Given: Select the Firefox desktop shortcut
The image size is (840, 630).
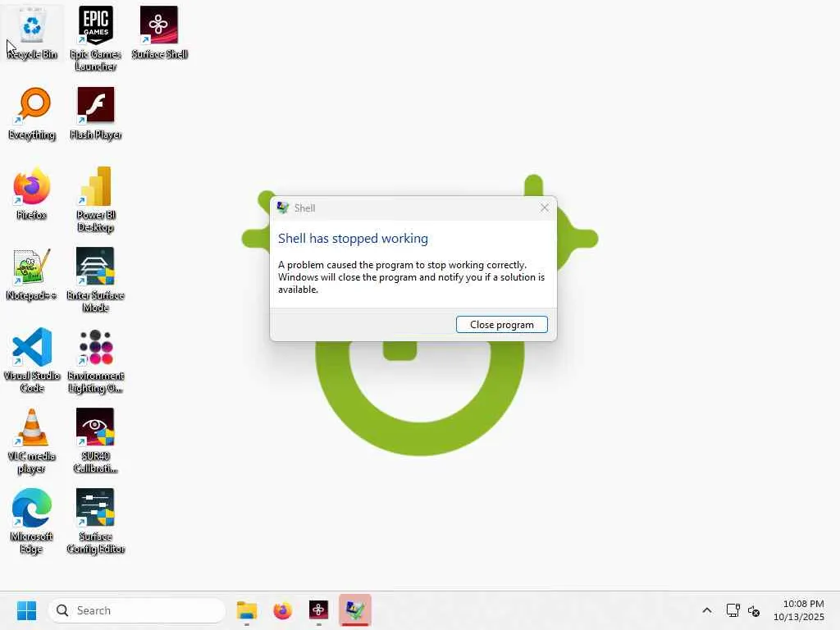Looking at the screenshot, I should click(x=32, y=194).
